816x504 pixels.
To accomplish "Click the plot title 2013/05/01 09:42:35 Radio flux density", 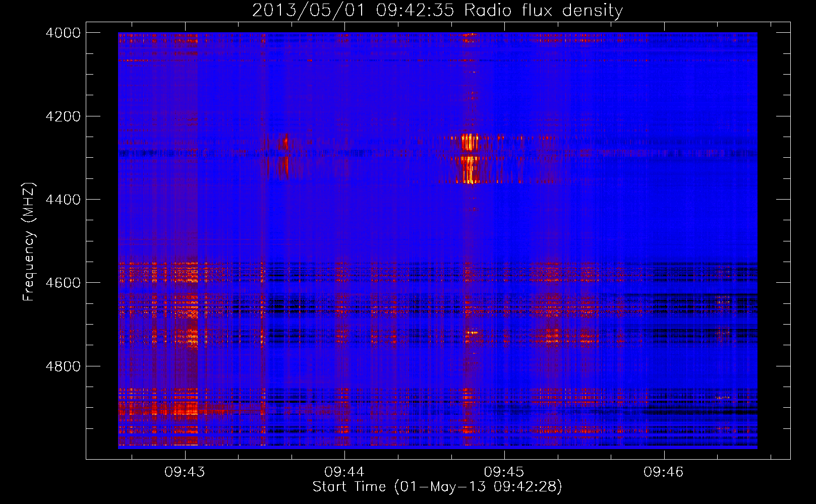I will coord(437,11).
